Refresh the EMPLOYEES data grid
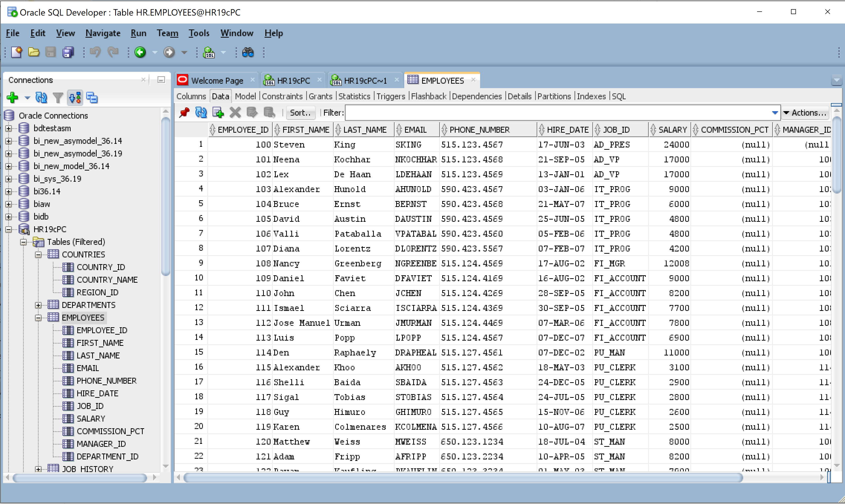The image size is (845, 504). point(201,112)
